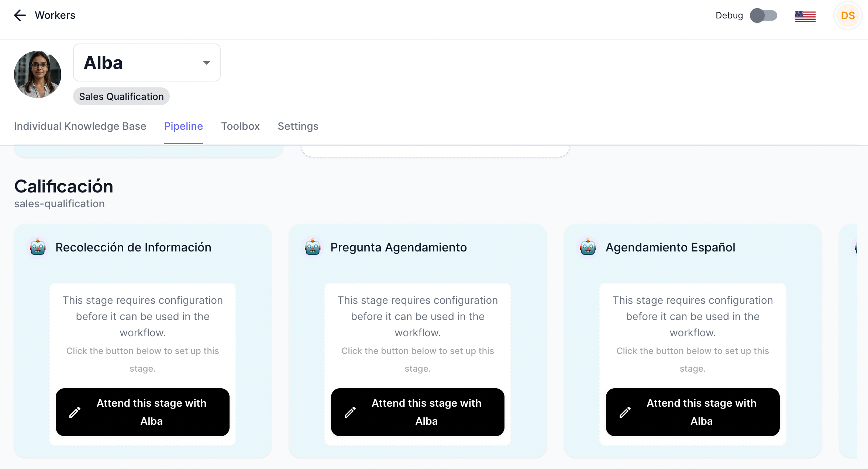Viewport: 868px width, 469px height.
Task: Click robot icon on Recolección de Información card
Action: tap(38, 247)
